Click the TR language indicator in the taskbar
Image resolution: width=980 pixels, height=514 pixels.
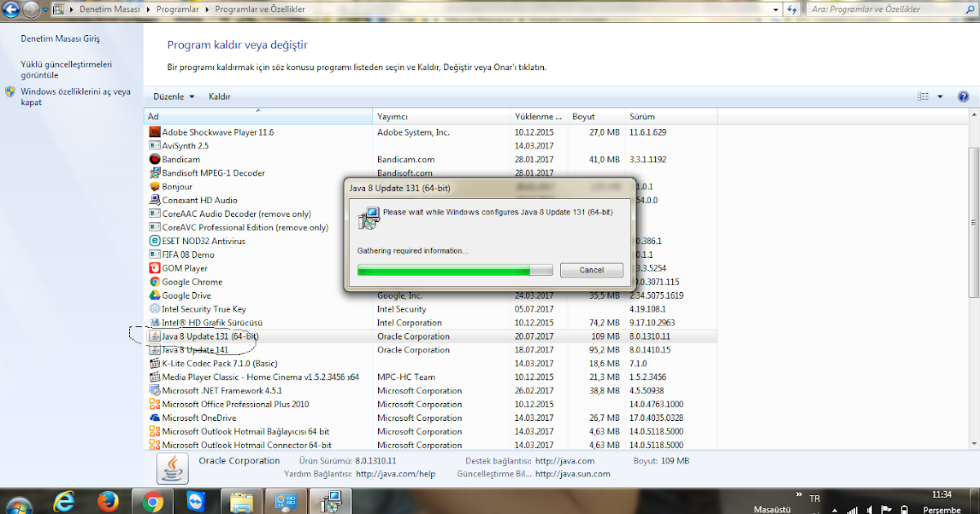[814, 498]
